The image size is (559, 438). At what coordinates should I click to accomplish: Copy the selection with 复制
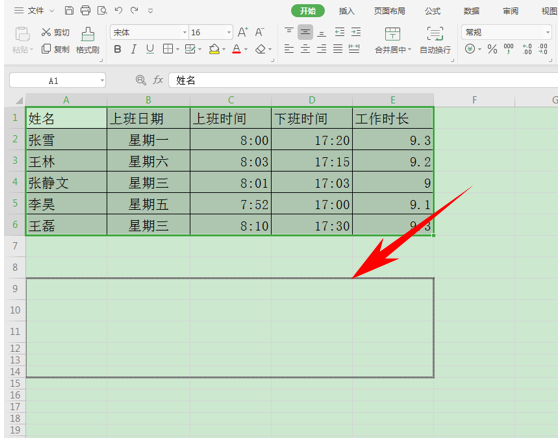pos(55,49)
